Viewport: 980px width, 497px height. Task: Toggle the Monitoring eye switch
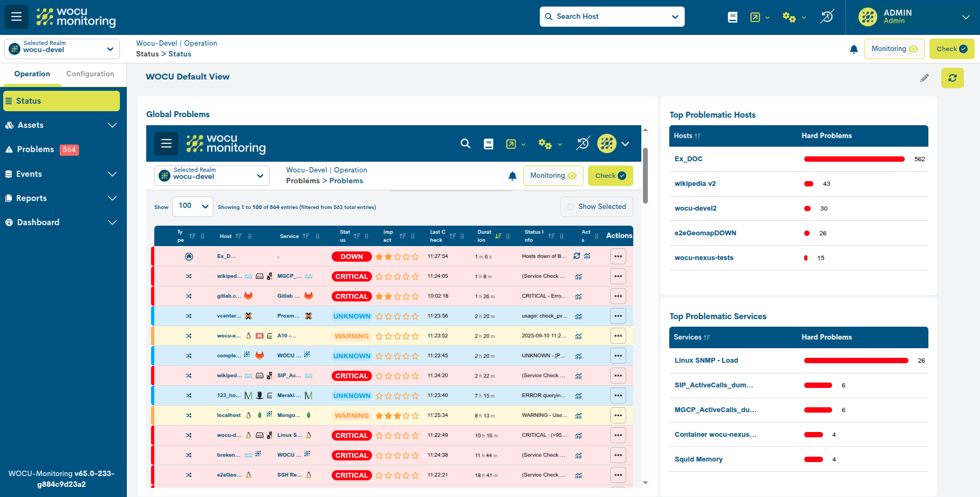pyautogui.click(x=895, y=48)
